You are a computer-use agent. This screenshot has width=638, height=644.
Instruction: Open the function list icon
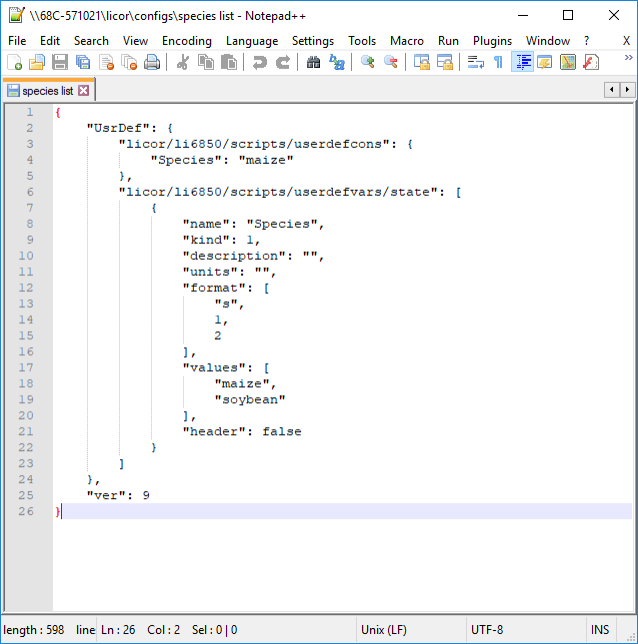pyautogui.click(x=591, y=62)
